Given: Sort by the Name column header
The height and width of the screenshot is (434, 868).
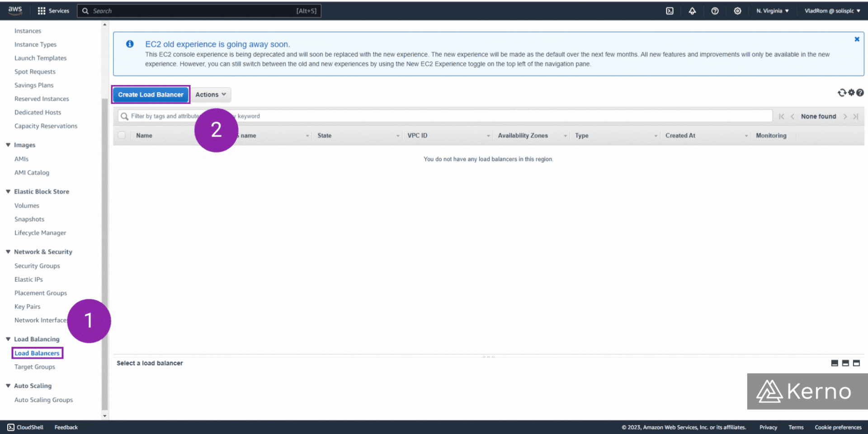Looking at the screenshot, I should click(x=144, y=136).
